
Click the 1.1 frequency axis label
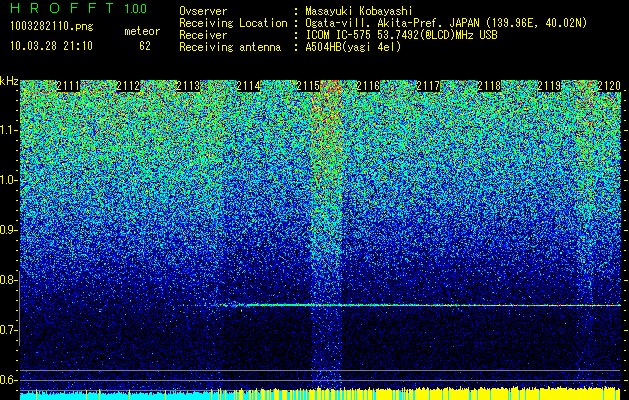8,130
